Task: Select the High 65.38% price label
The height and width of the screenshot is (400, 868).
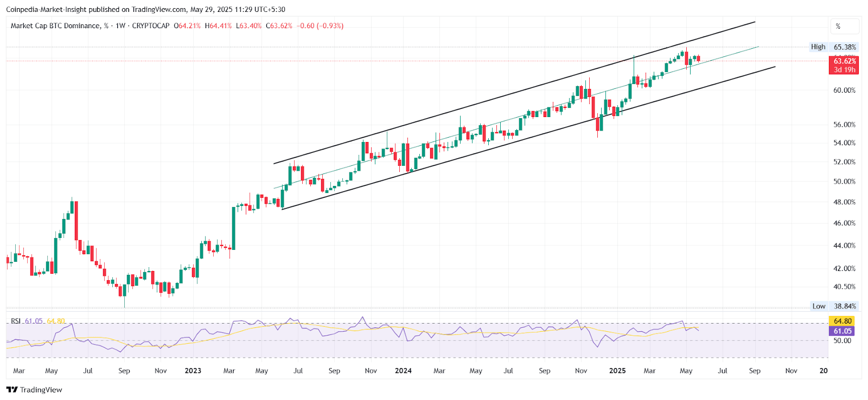Action: [833, 47]
